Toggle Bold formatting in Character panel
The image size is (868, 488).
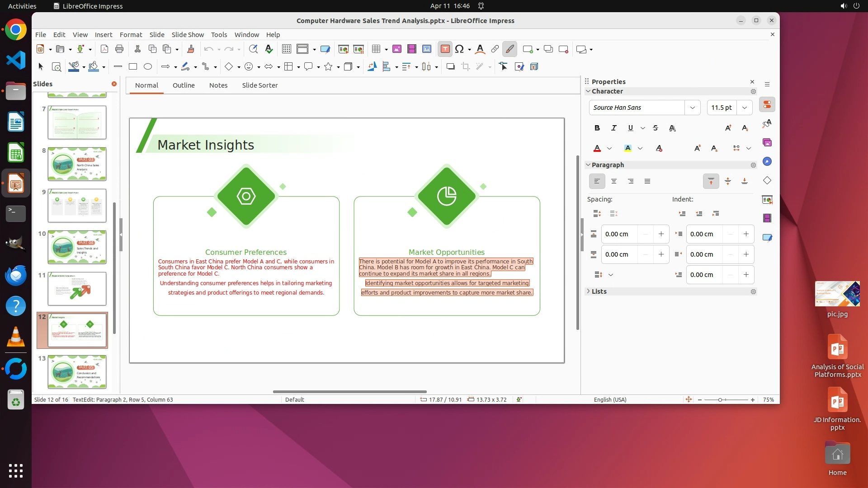tap(597, 128)
